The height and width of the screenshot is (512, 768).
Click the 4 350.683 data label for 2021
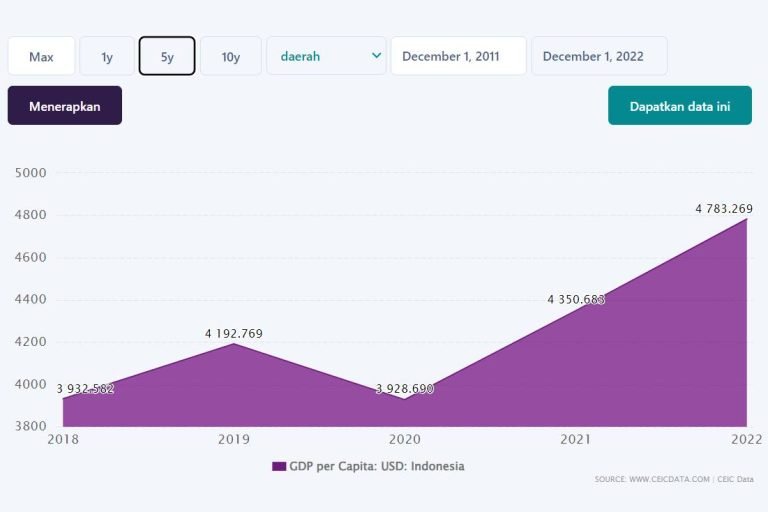click(x=576, y=299)
